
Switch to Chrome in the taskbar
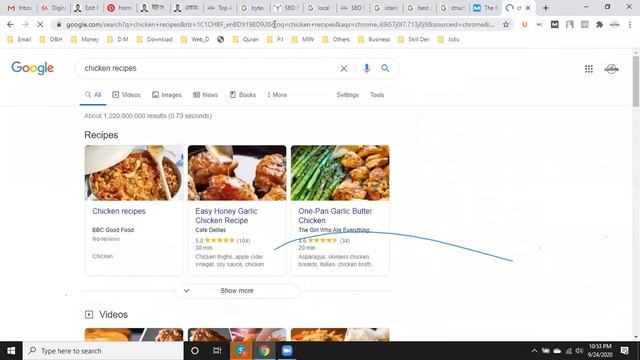coord(264,351)
